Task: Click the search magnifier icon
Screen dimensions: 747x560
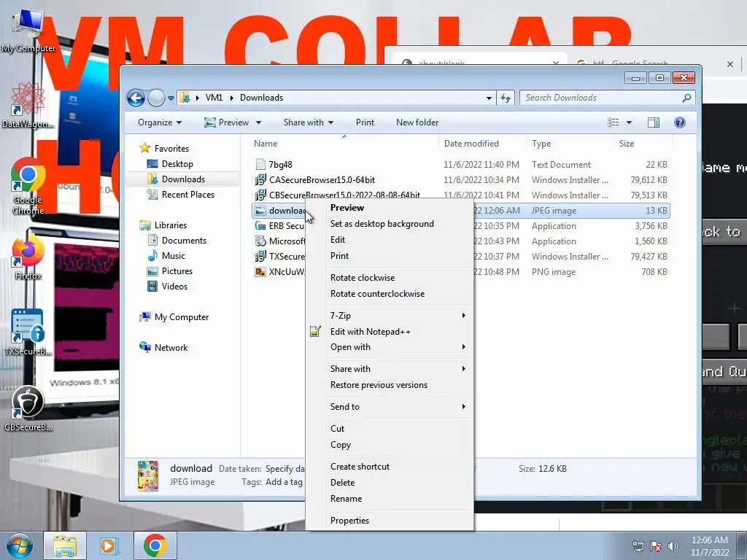Action: pos(686,98)
